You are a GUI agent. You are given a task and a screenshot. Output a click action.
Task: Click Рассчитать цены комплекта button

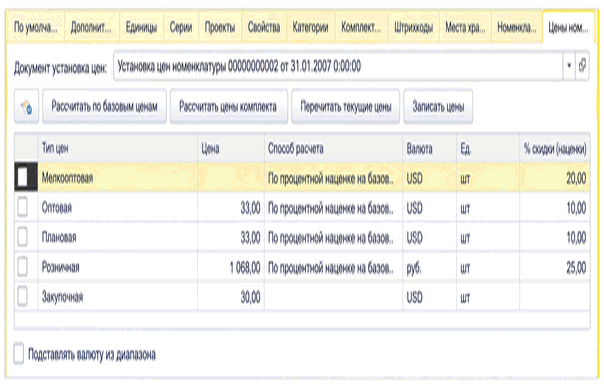[x=228, y=106]
